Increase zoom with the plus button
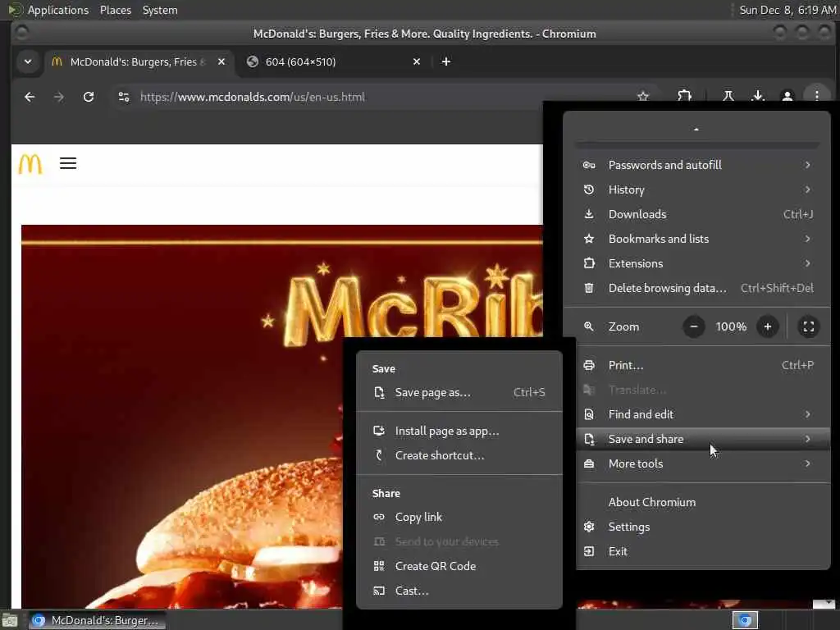This screenshot has height=630, width=840. coord(767,326)
